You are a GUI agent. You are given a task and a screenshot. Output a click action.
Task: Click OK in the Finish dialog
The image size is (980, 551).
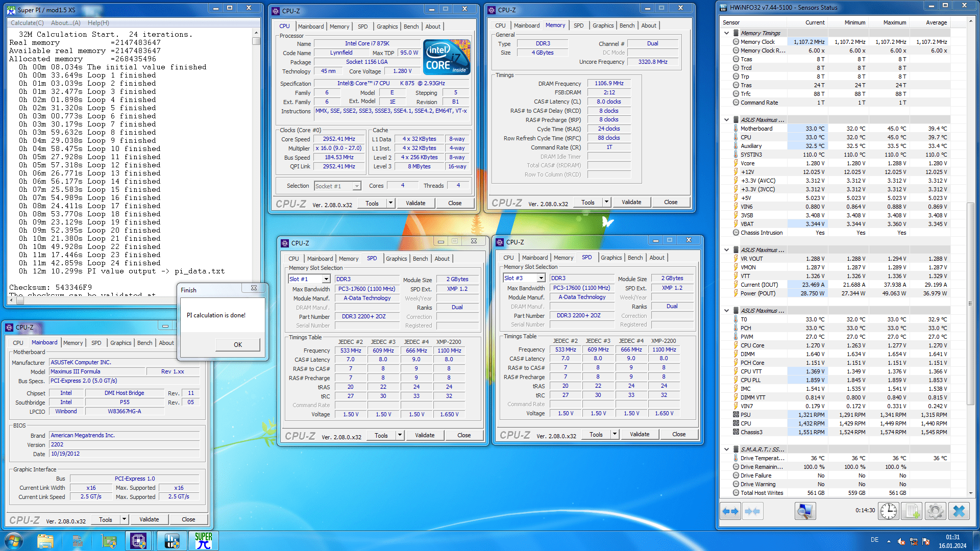coord(237,345)
